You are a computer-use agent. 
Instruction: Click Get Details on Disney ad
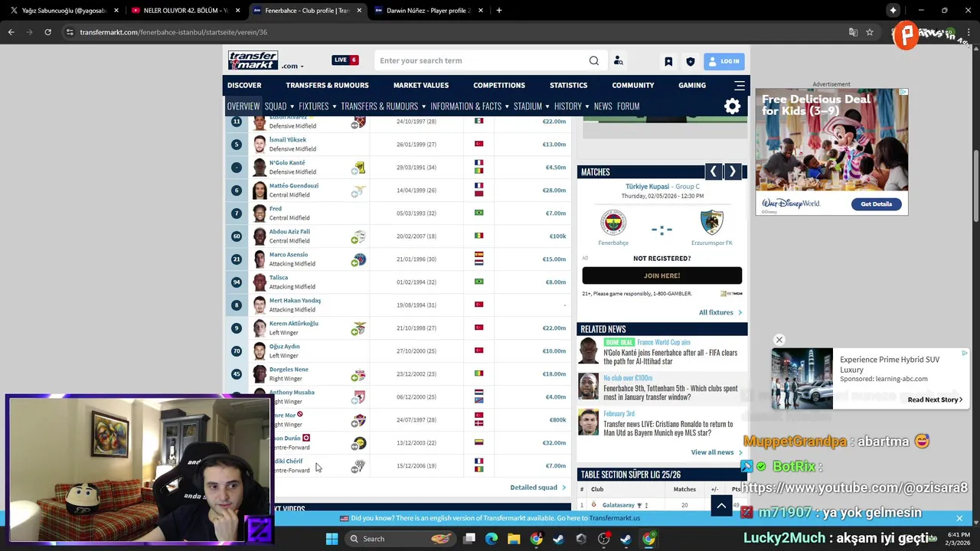[x=877, y=204]
